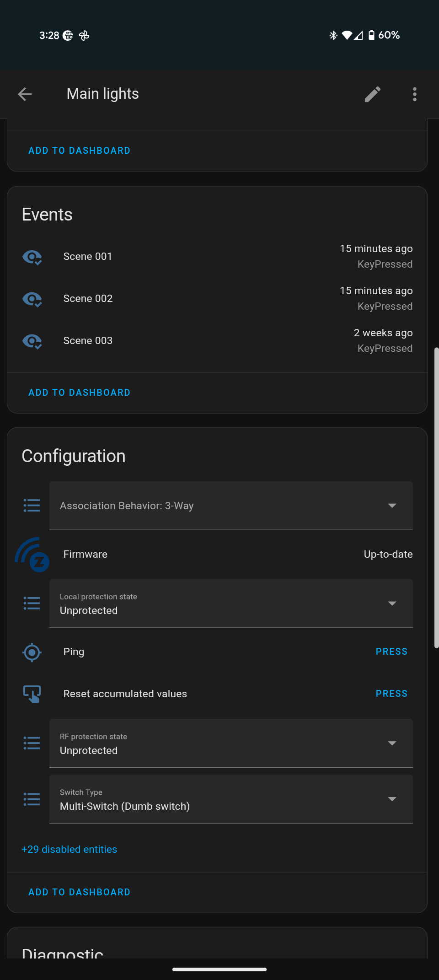Tap the Wi-Fi status bar icon
Image resolution: width=439 pixels, height=980 pixels.
(347, 35)
